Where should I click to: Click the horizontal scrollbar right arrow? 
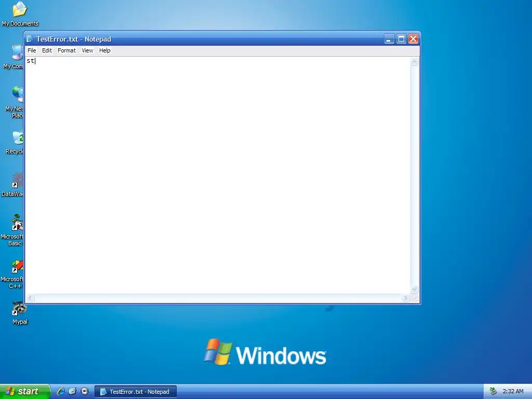(x=405, y=298)
